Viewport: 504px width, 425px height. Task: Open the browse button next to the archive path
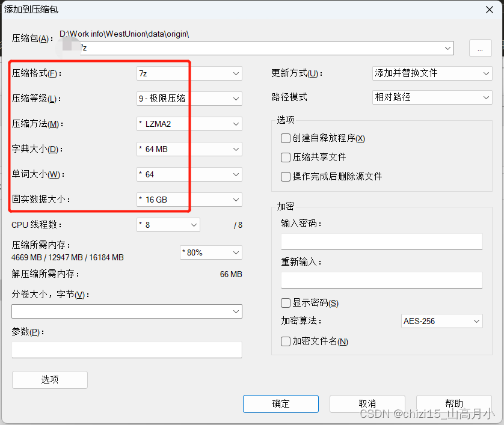tap(480, 48)
